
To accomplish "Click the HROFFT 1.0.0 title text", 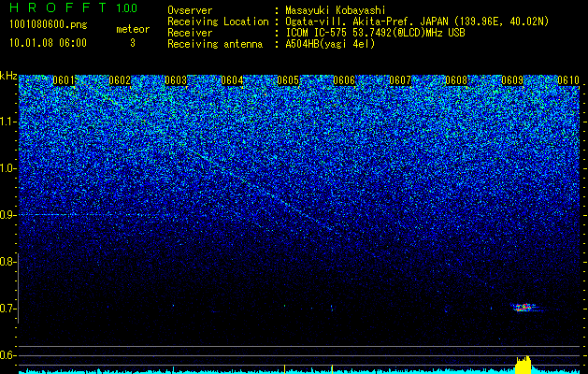I will point(73,7).
